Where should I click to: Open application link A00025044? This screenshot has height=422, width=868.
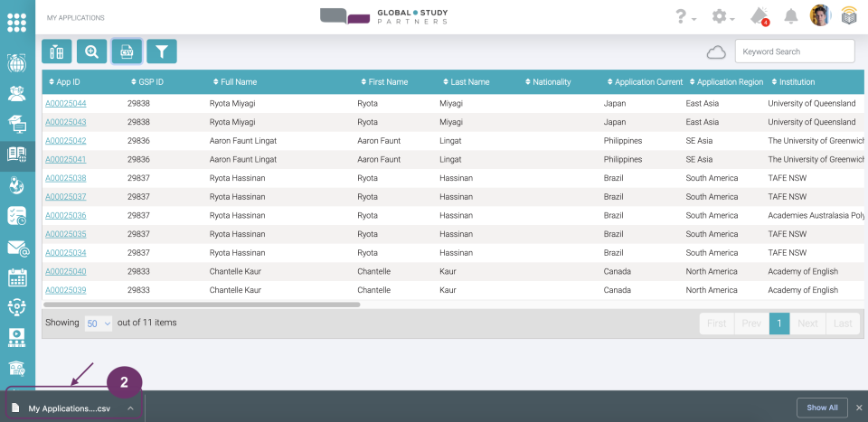click(66, 104)
